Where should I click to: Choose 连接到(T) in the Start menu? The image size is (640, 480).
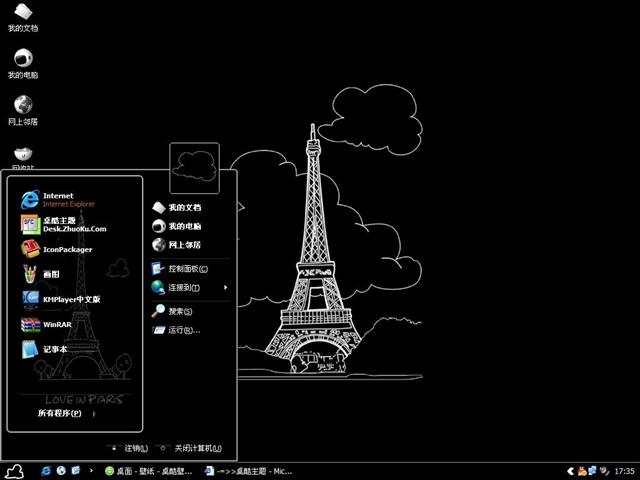[176, 287]
